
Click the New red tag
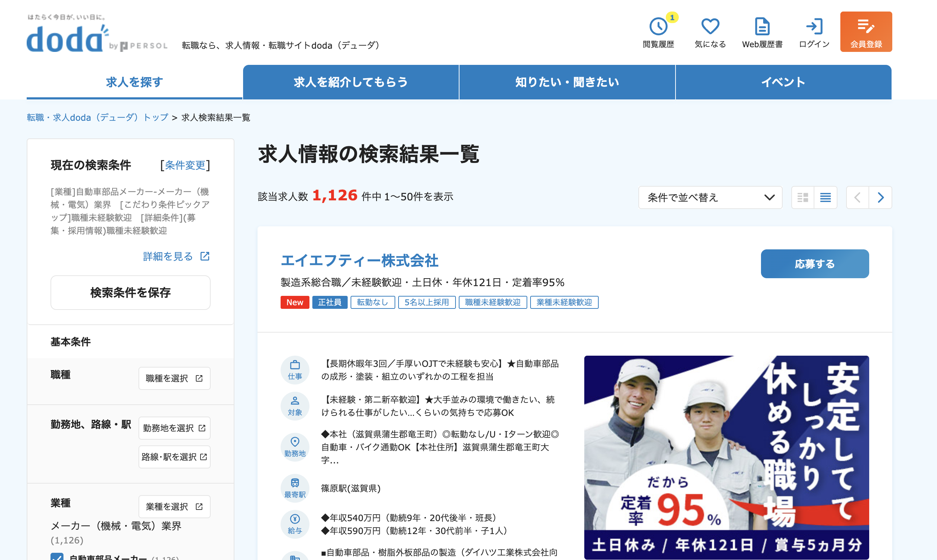pyautogui.click(x=295, y=302)
